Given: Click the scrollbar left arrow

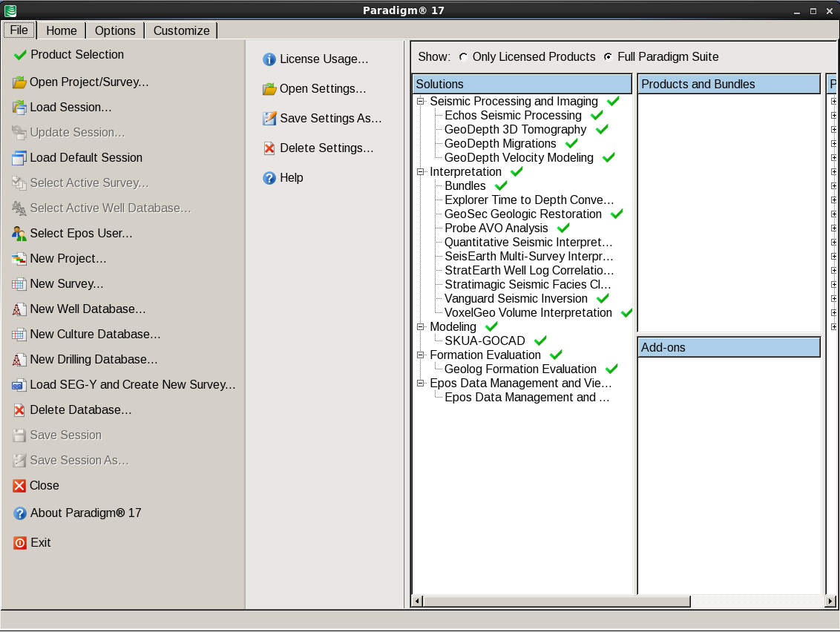Looking at the screenshot, I should (417, 602).
